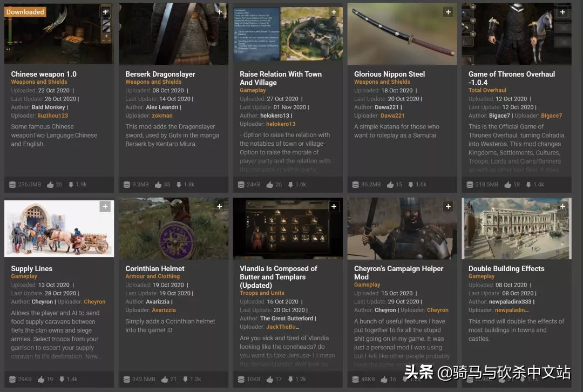Open Game of Thrones Overhaul mod title

[x=511, y=78]
